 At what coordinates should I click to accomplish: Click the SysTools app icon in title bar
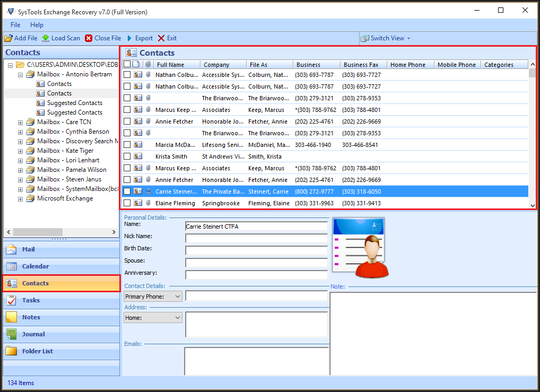coord(11,12)
